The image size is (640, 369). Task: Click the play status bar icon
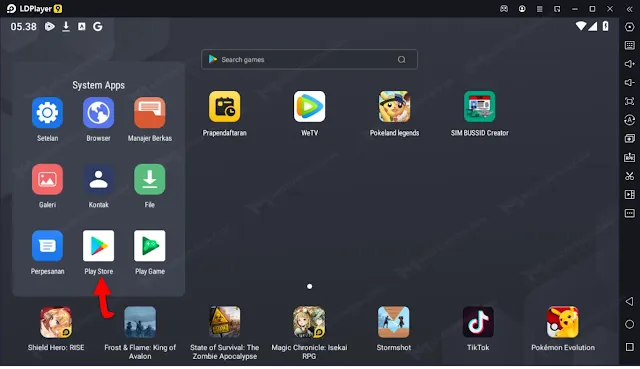[50, 27]
